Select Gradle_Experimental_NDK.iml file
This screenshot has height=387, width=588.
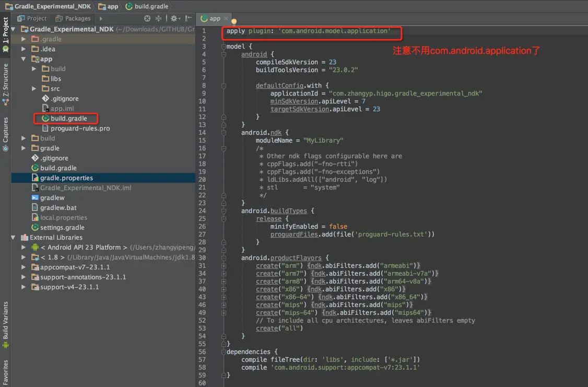(81, 188)
